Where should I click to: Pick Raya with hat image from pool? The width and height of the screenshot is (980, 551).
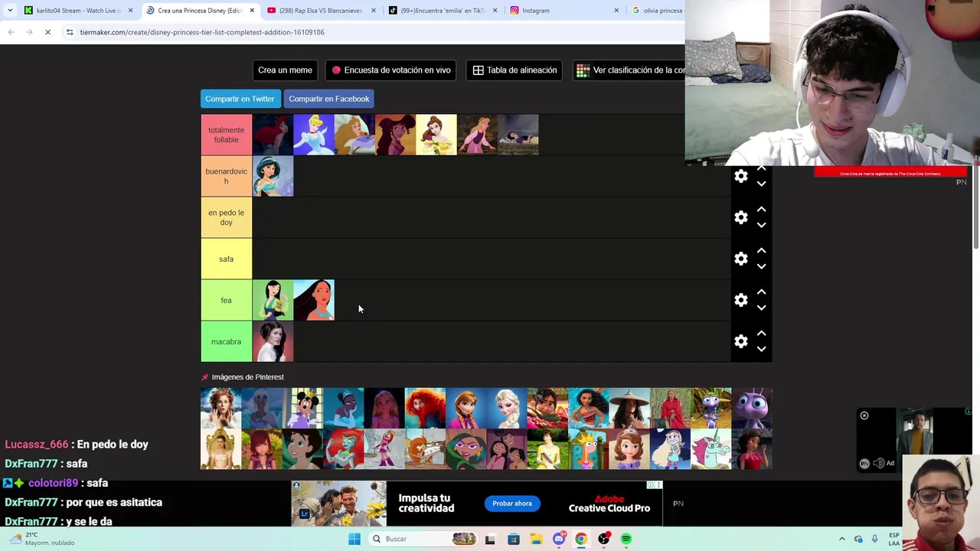coord(629,408)
